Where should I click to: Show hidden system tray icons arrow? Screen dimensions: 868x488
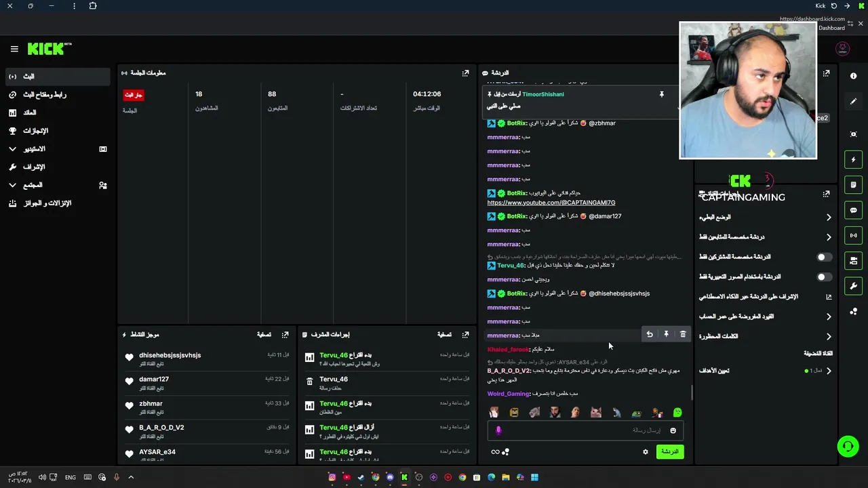(x=131, y=477)
